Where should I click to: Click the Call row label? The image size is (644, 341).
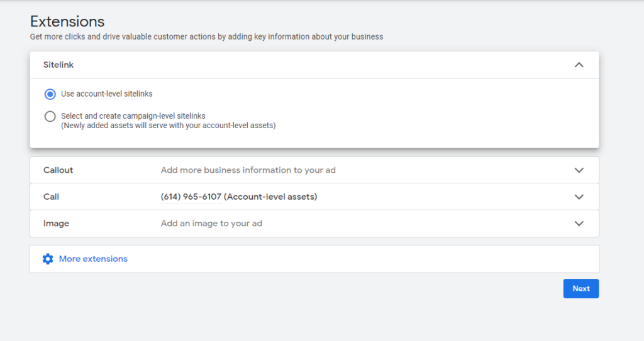pos(52,197)
